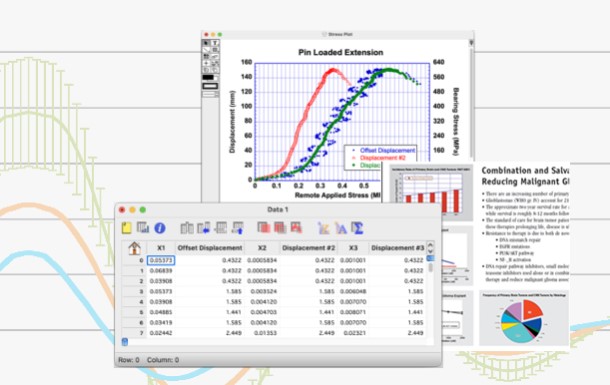Screen dimensions: 610x385
Task: Select the arrow selection tool in plot toolbox
Action: pyautogui.click(x=206, y=43)
